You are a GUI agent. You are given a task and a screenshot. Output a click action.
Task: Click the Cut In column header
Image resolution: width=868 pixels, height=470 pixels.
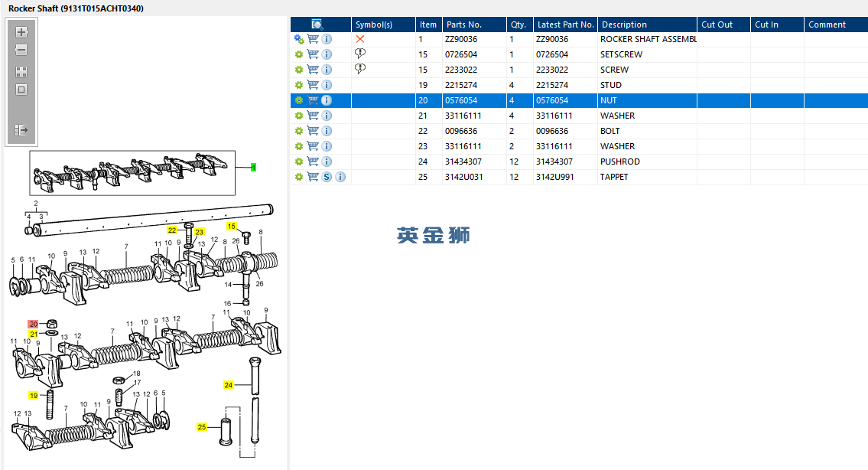pos(777,24)
